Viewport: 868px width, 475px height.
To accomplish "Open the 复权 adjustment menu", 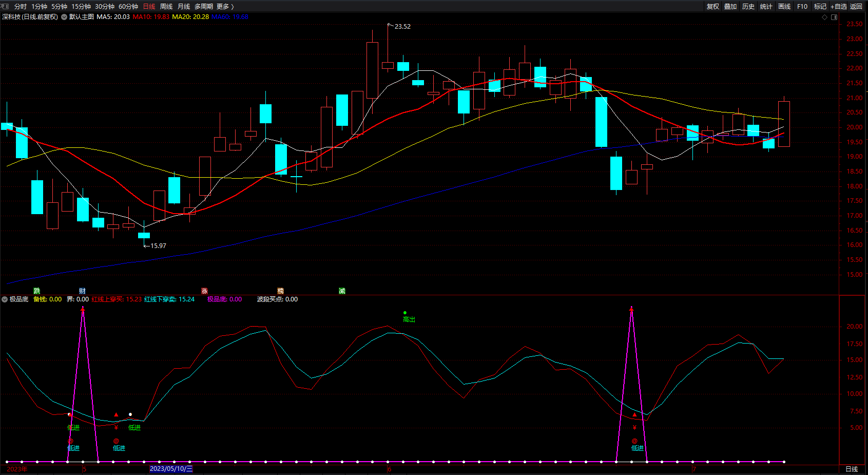I will click(713, 7).
